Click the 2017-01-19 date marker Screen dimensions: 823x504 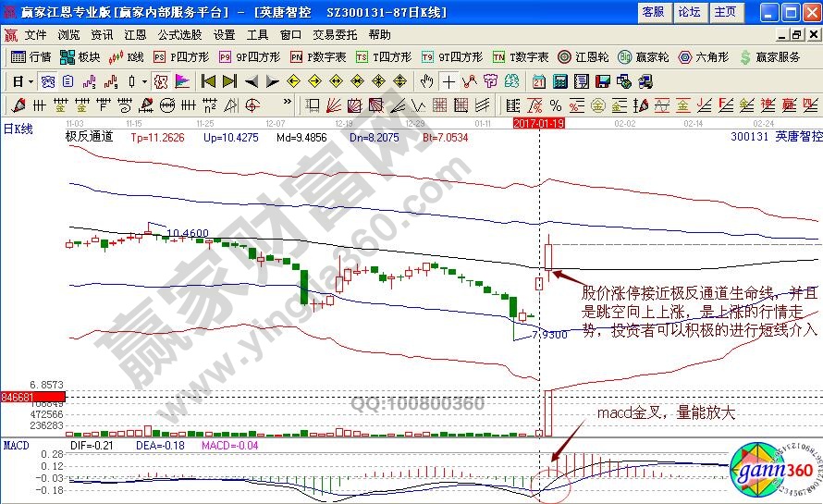(x=538, y=122)
